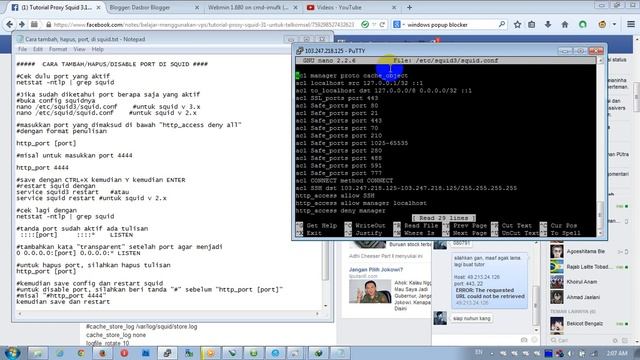This screenshot has height=360, width=640.
Task: Click the orange face add-on icon in the toolbar
Action: click(x=602, y=24)
